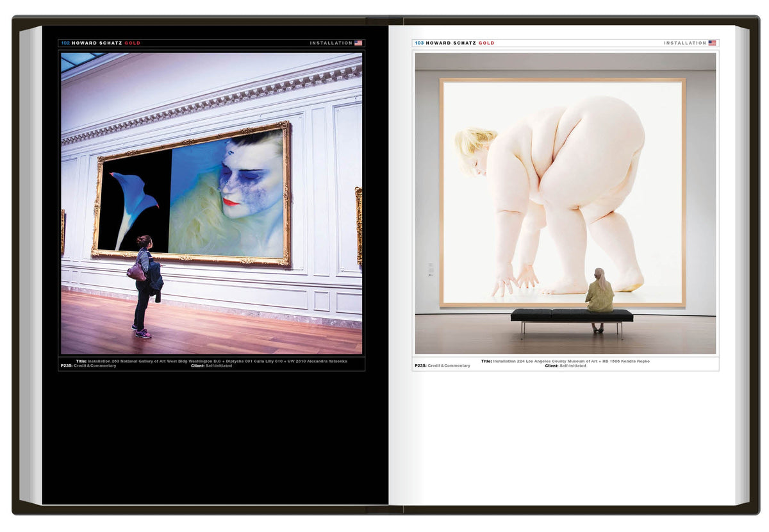Select the red GOLD label on page 102
The height and width of the screenshot is (532, 769).
click(133, 43)
